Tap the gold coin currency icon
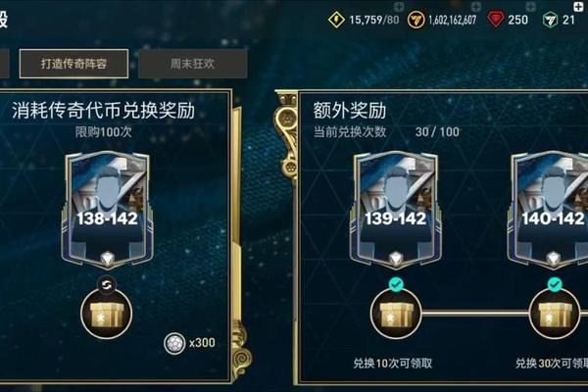 click(416, 20)
